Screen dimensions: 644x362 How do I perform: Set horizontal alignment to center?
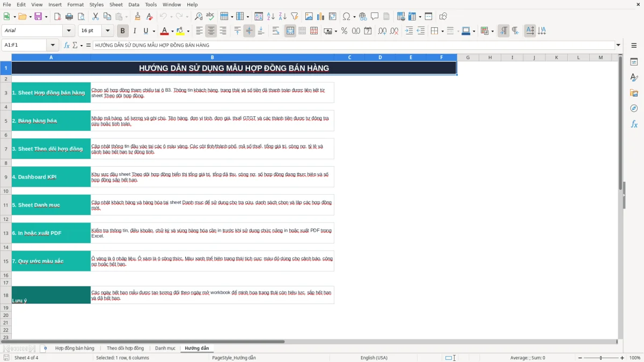click(x=211, y=31)
